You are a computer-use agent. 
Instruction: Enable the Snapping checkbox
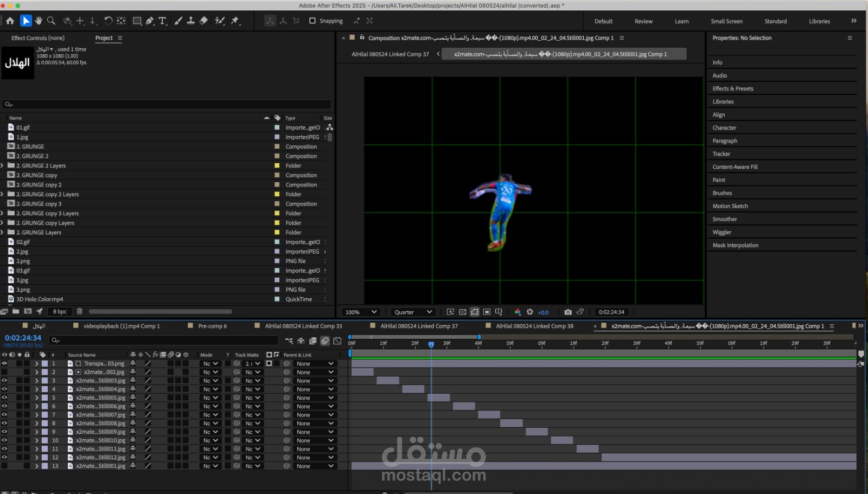[x=312, y=21]
